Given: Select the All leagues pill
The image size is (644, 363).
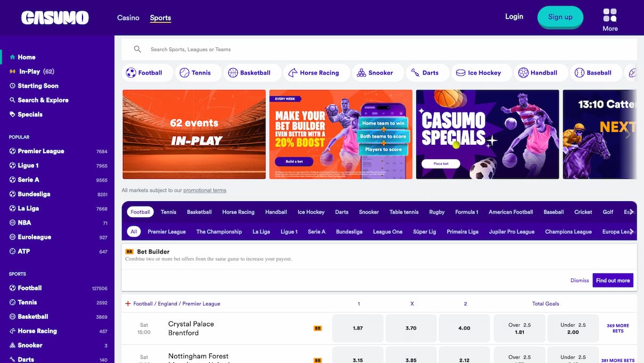Looking at the screenshot, I should tap(134, 232).
